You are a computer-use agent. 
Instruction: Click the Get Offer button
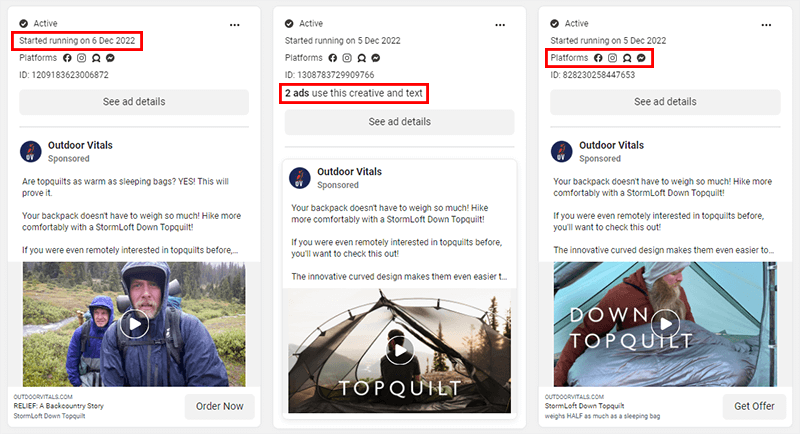(x=754, y=406)
